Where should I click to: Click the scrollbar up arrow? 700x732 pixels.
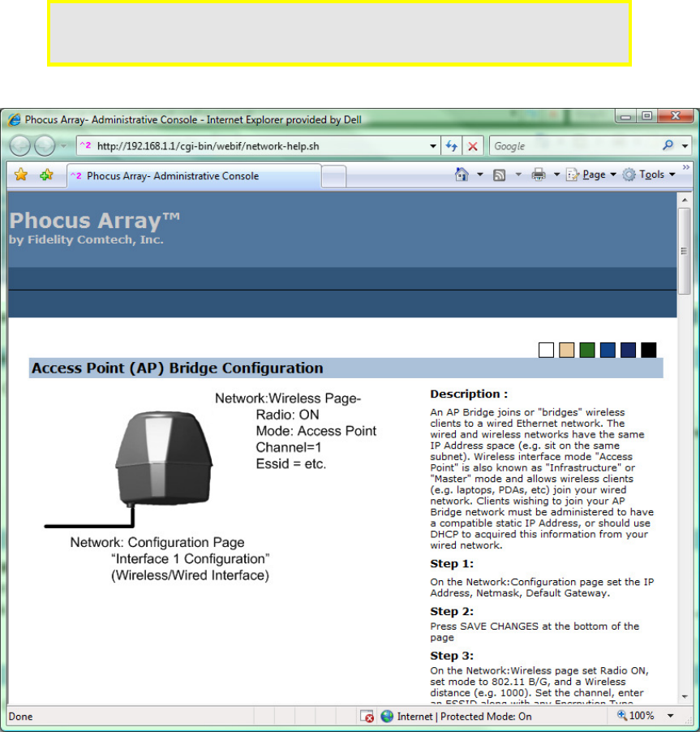(x=685, y=200)
